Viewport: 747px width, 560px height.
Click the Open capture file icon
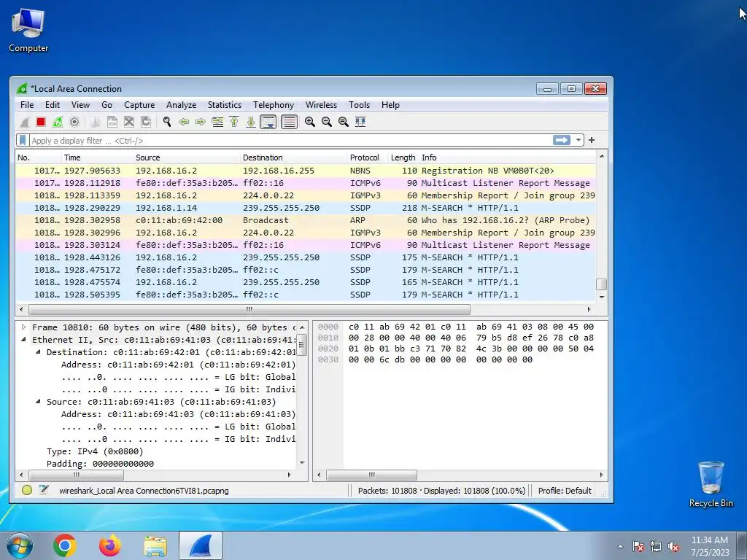[x=96, y=122]
